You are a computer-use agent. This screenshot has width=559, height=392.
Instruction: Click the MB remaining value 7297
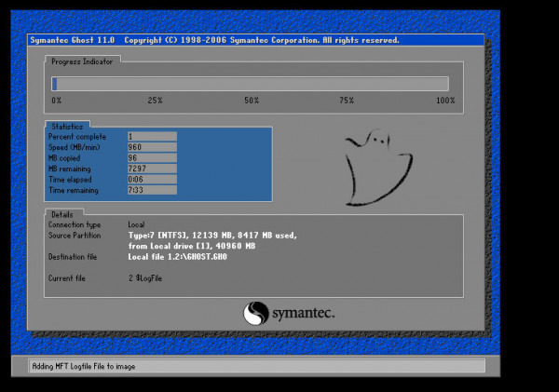coord(152,169)
